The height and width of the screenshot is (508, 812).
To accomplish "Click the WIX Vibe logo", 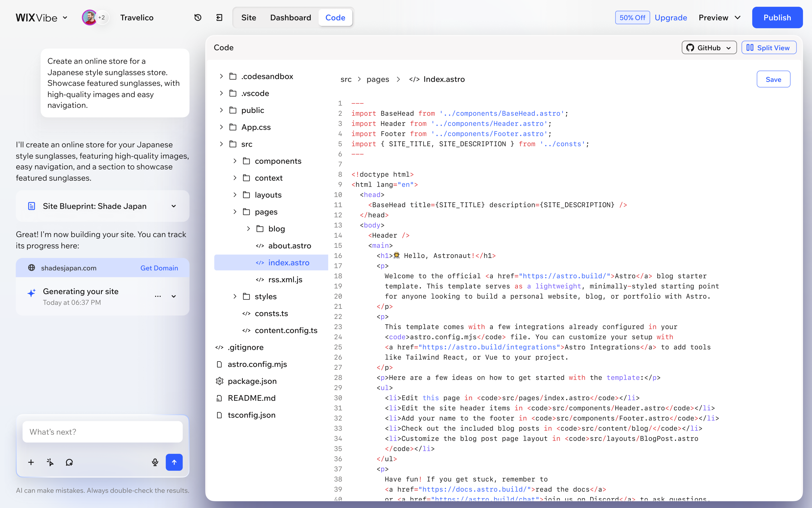I will point(36,17).
